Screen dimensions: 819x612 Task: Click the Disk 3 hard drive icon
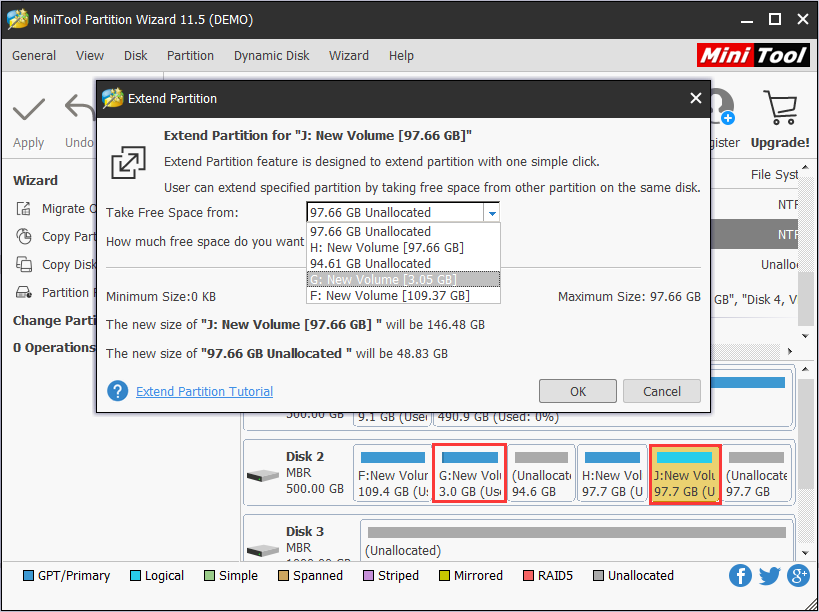(x=263, y=550)
